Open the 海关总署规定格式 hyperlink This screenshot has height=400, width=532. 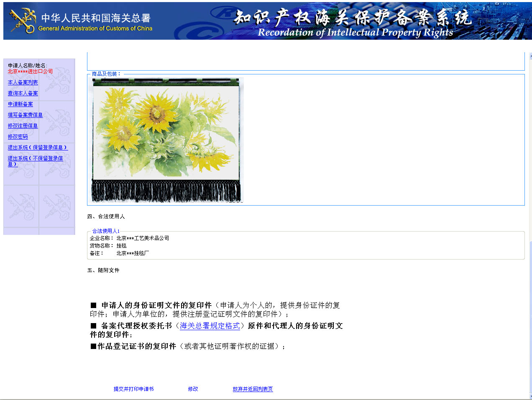coord(210,326)
